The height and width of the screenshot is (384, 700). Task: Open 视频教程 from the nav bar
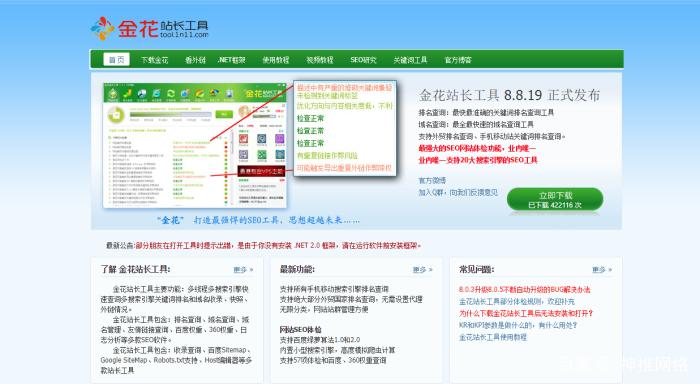click(x=320, y=60)
